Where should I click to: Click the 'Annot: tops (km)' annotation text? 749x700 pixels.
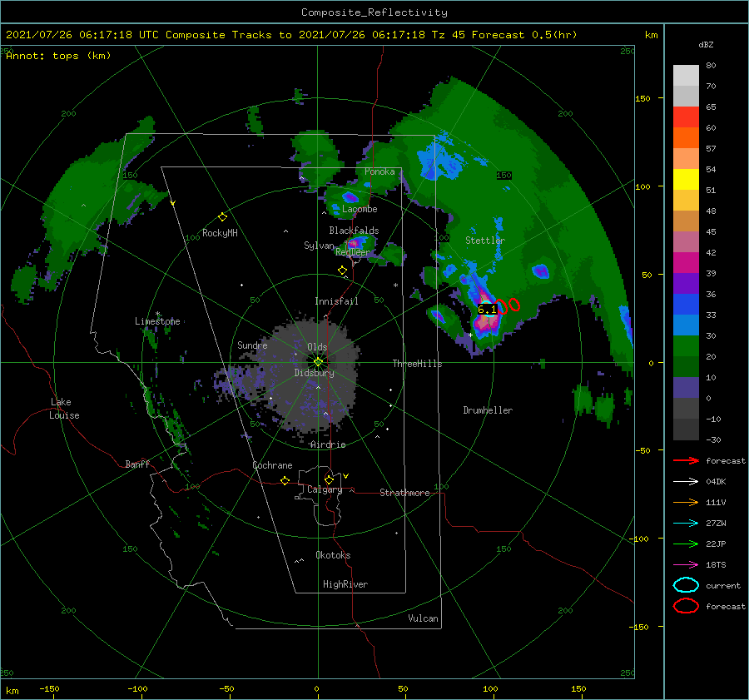(58, 56)
